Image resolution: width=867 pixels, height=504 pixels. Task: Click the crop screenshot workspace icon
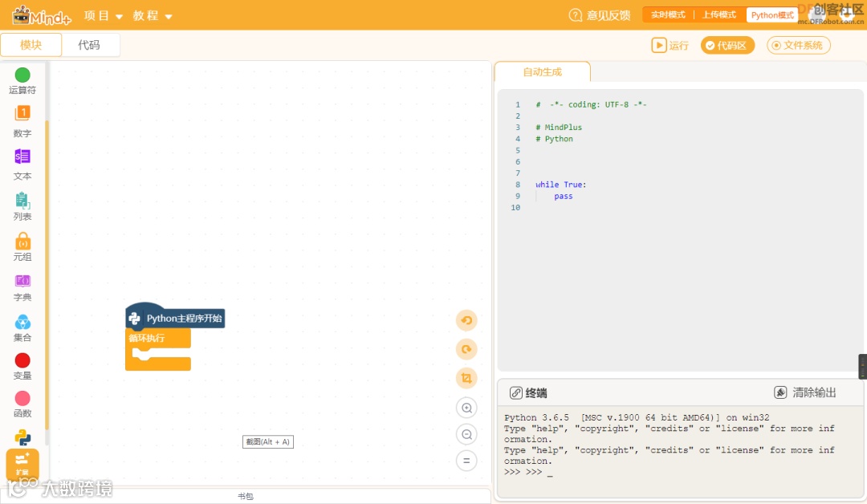pos(466,378)
